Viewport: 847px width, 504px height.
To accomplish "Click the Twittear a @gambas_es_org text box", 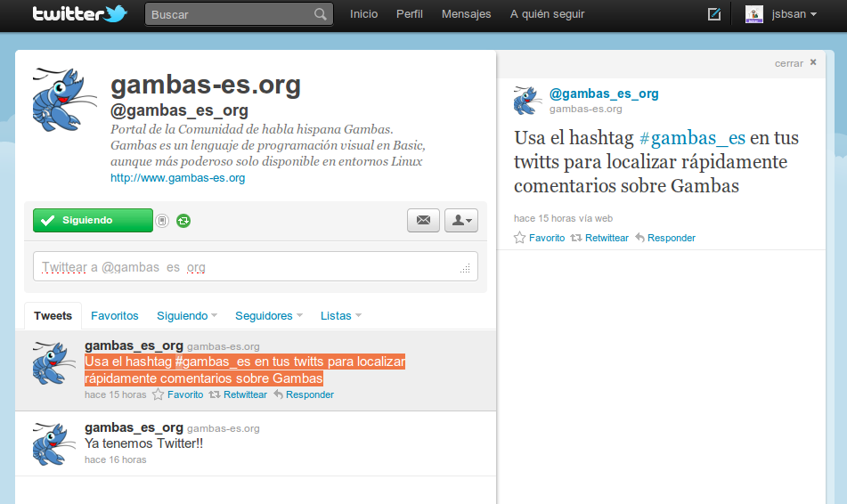I will click(256, 266).
